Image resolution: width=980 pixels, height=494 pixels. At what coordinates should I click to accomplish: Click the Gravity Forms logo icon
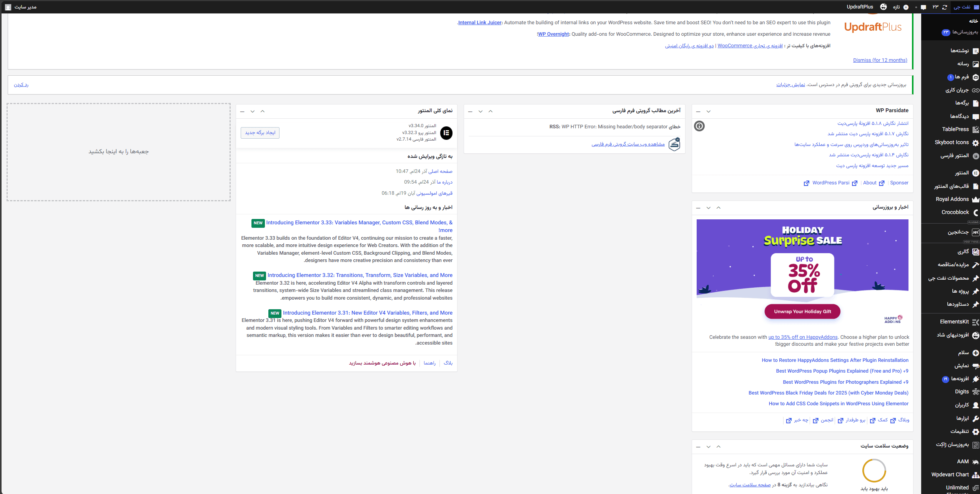674,144
